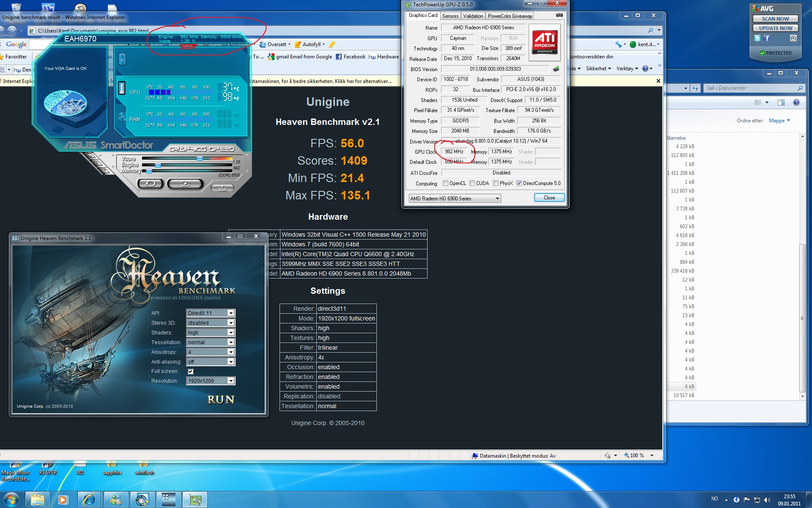The image size is (812, 508).
Task: Click the BIOS save chip icon in GPU-Z
Action: tap(556, 69)
